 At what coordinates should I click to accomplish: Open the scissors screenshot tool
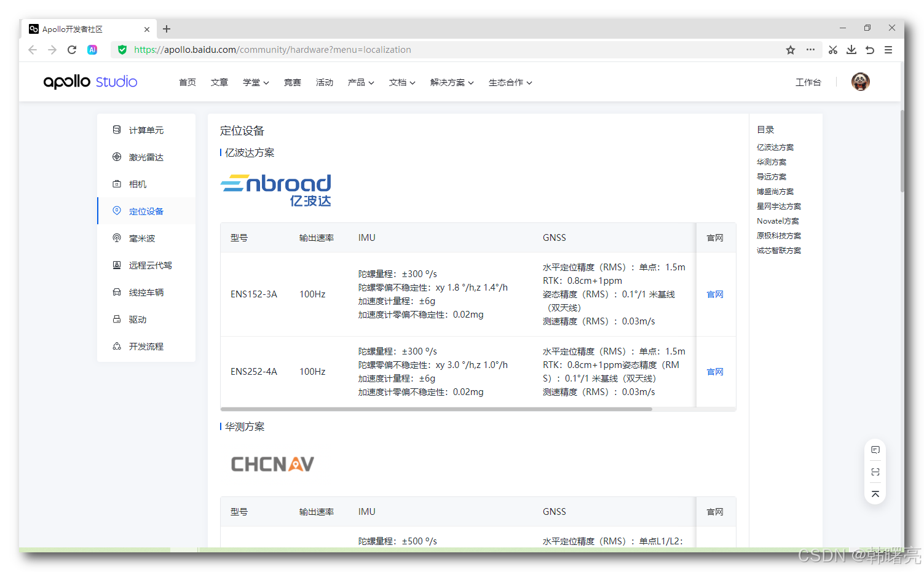833,50
